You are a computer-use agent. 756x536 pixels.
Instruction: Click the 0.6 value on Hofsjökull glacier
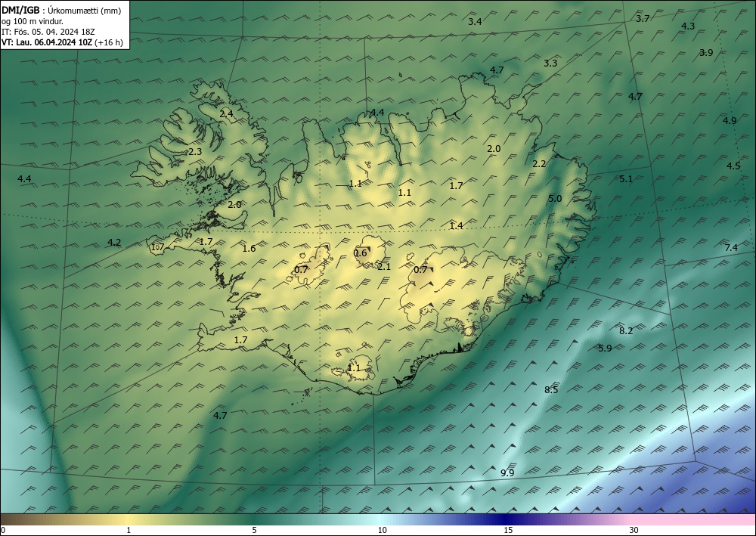360,253
